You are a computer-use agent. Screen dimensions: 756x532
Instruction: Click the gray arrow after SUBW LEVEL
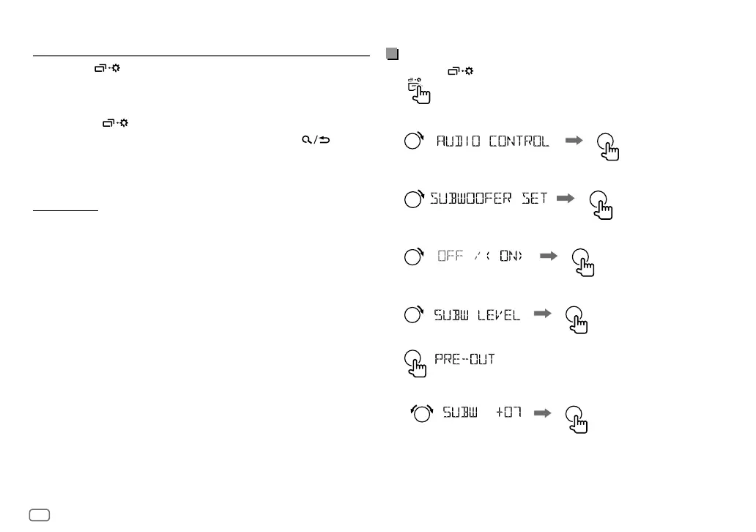(542, 314)
